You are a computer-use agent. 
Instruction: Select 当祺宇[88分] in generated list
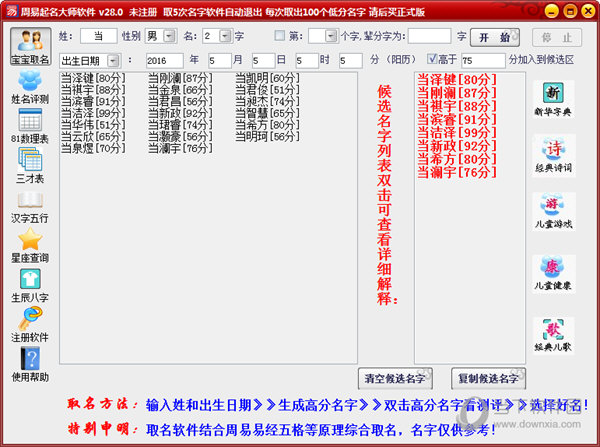93,90
